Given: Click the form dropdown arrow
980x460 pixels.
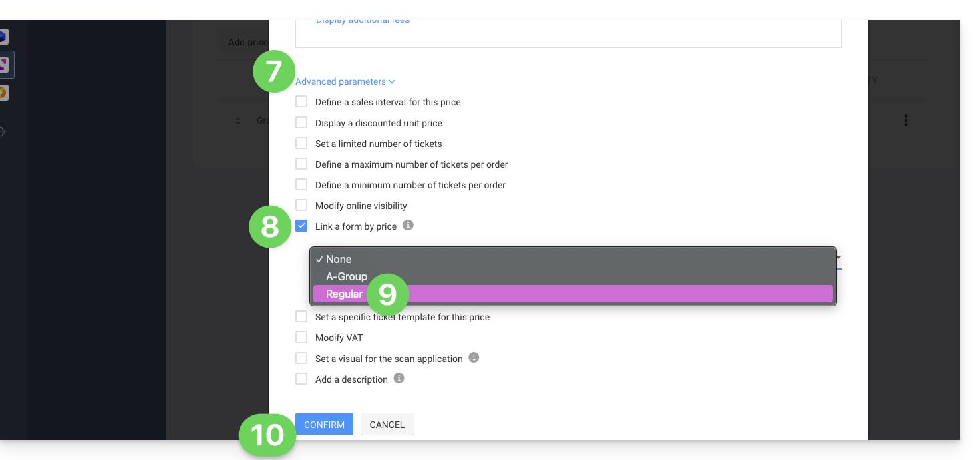Looking at the screenshot, I should pyautogui.click(x=838, y=258).
